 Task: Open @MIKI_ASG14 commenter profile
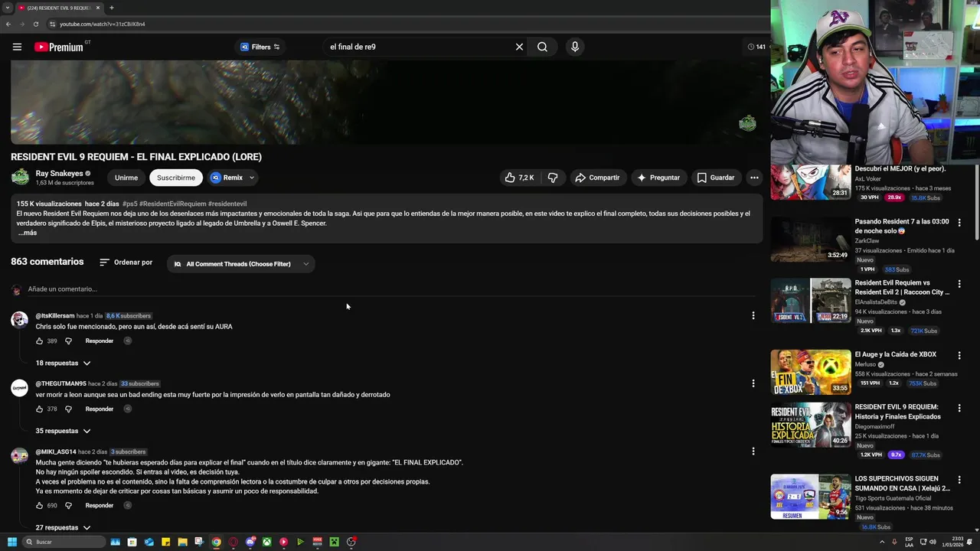point(55,452)
